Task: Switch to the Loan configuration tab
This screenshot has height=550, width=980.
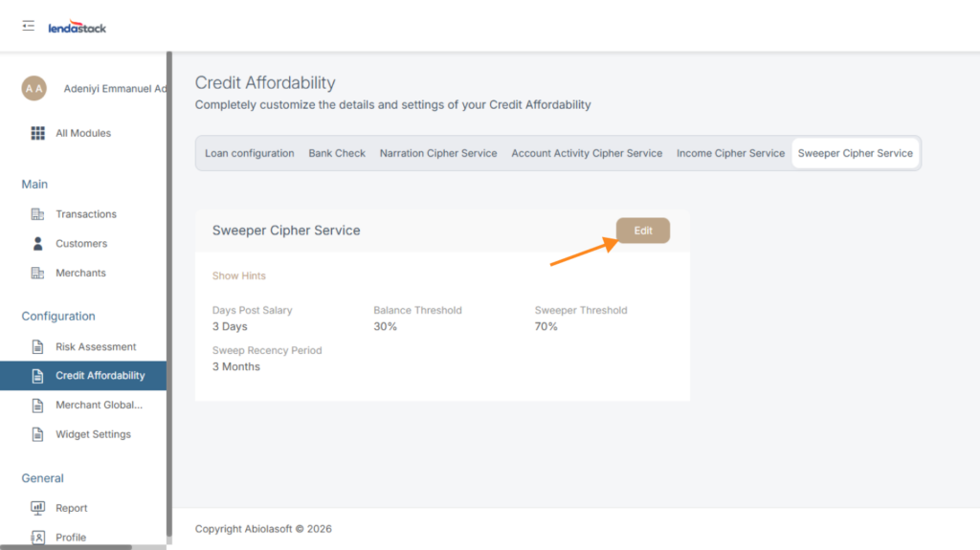Action: tap(250, 153)
